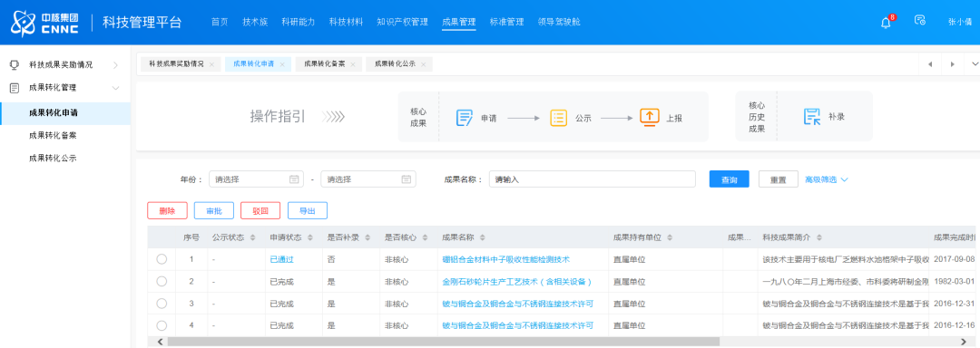Open 硼铝合金材料中子吸收性能检测技术 link

click(x=505, y=259)
